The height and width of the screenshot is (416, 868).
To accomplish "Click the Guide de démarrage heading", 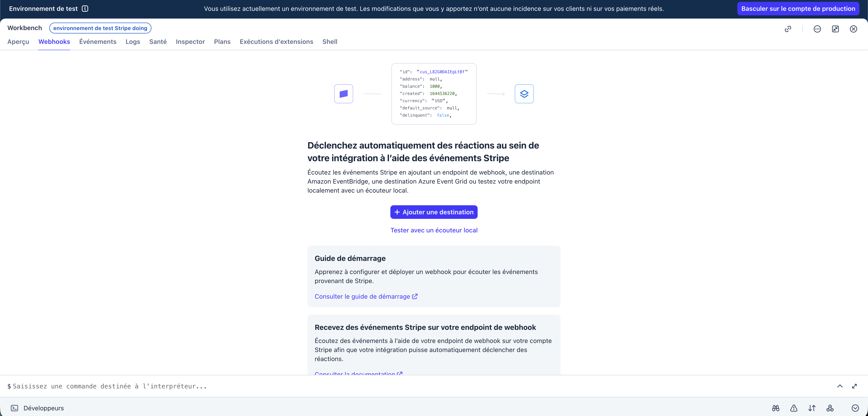I will click(x=350, y=259).
